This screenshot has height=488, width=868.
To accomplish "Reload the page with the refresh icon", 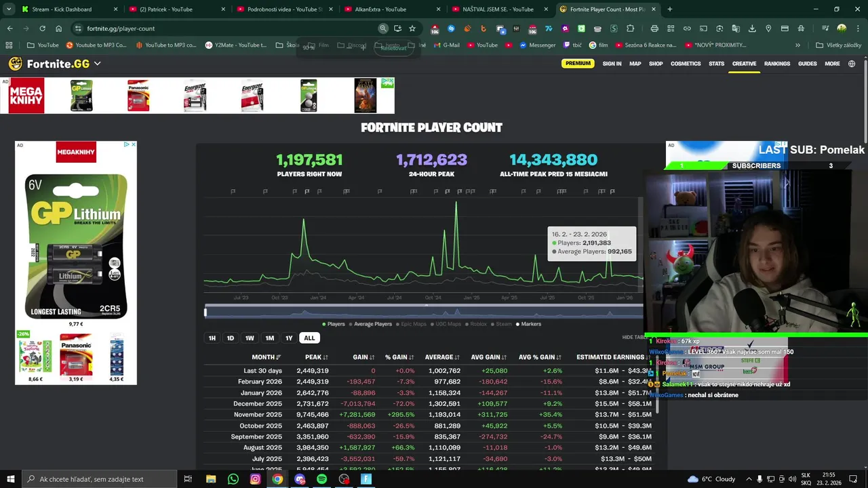I will 42,28.
